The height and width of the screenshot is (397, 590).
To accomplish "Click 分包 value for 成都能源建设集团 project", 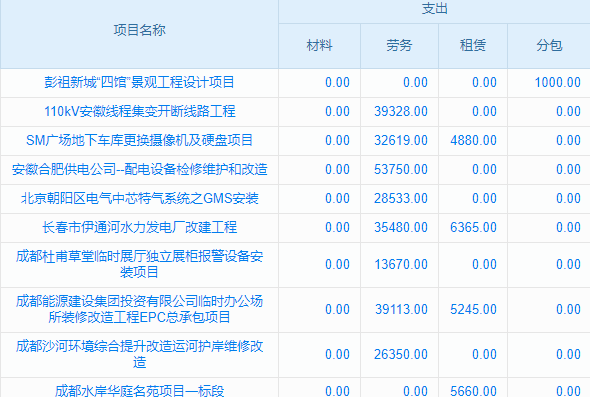I will point(569,309).
